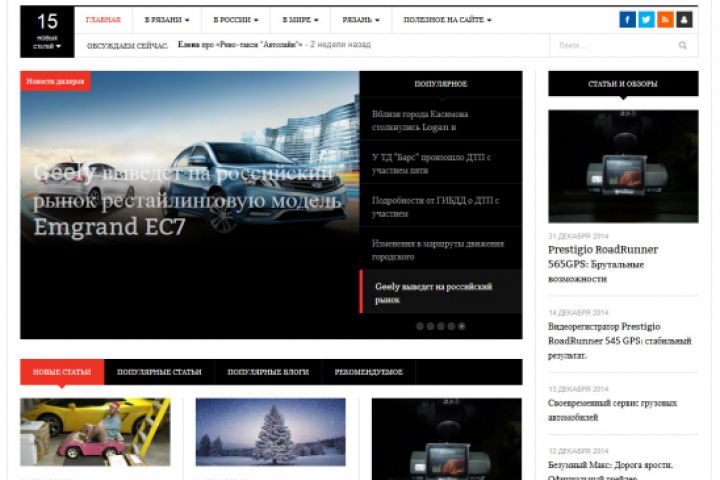720x480 pixels.
Task: Open Своевременный сервис грузовых автомобилей article
Action: click(x=612, y=410)
